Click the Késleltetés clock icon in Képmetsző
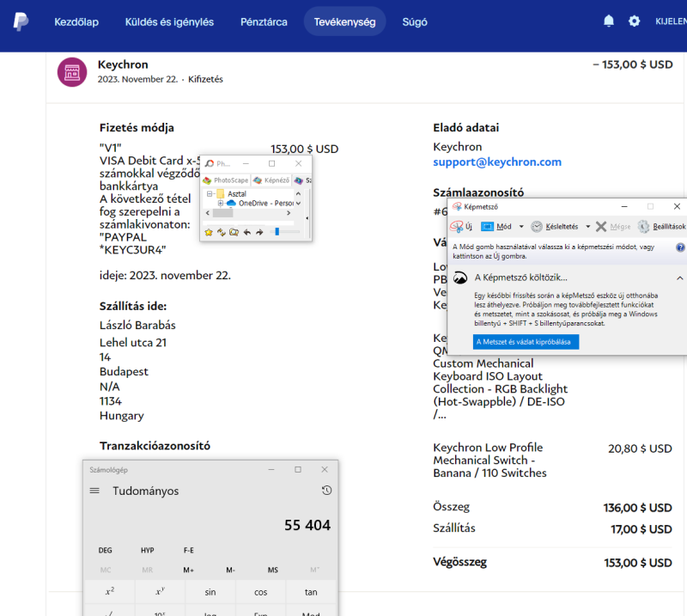The image size is (687, 616). 537,226
